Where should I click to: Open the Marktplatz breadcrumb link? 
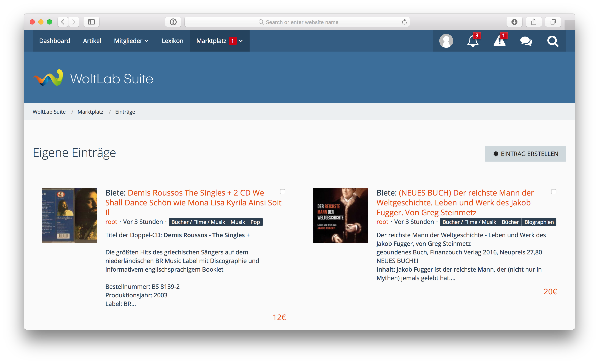point(90,112)
